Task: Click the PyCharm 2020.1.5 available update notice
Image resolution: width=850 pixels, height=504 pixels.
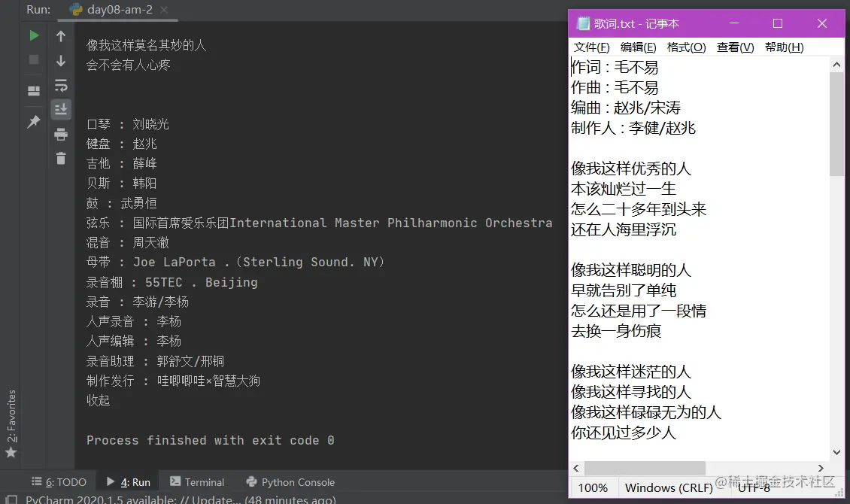Action: [181, 499]
